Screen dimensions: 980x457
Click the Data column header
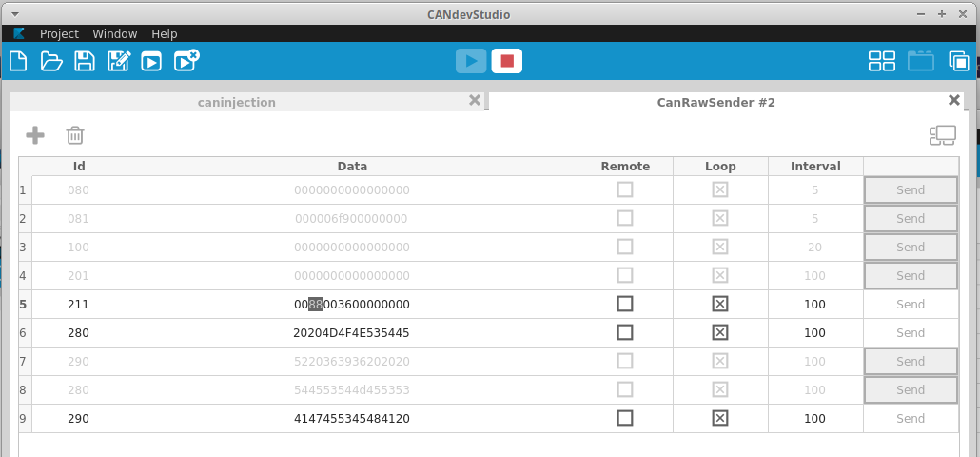coord(352,167)
